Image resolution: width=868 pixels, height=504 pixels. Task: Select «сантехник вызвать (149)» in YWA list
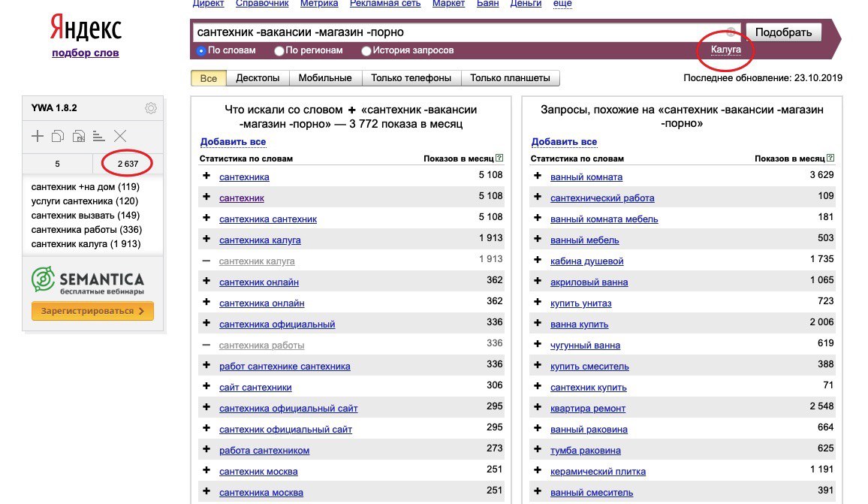click(x=86, y=216)
